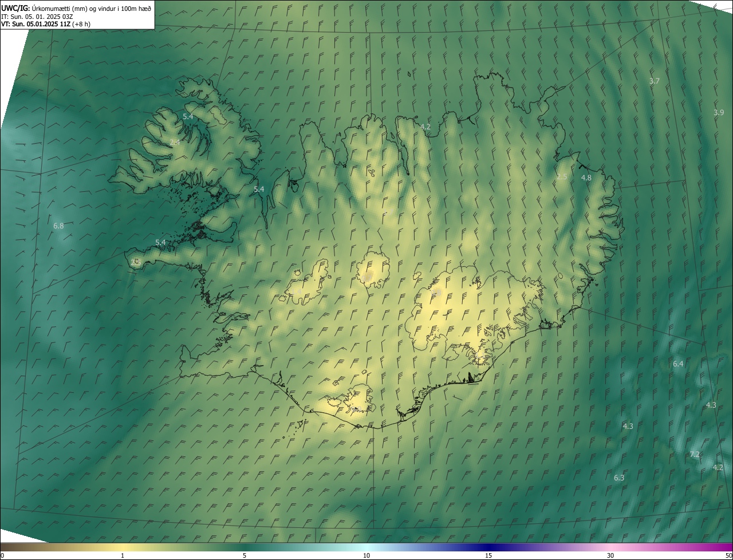The height and width of the screenshot is (560, 733).
Task: Click the 3.7 value label on the map
Action: point(655,81)
